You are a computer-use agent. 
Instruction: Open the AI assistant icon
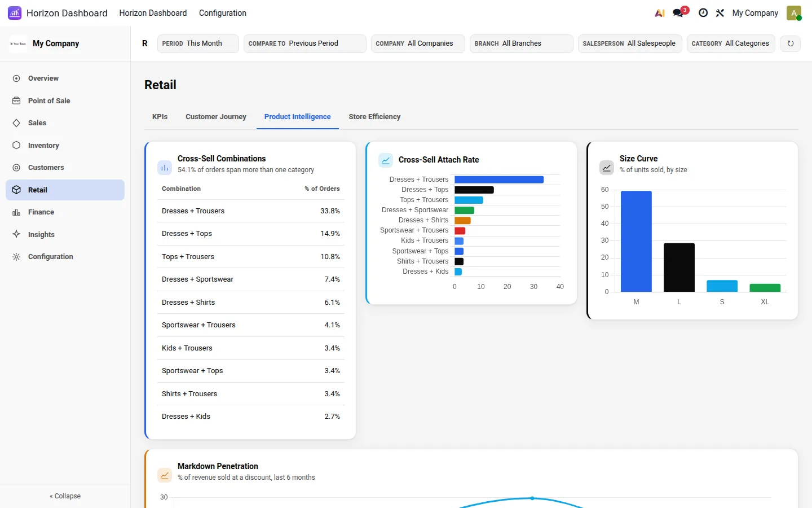click(660, 13)
